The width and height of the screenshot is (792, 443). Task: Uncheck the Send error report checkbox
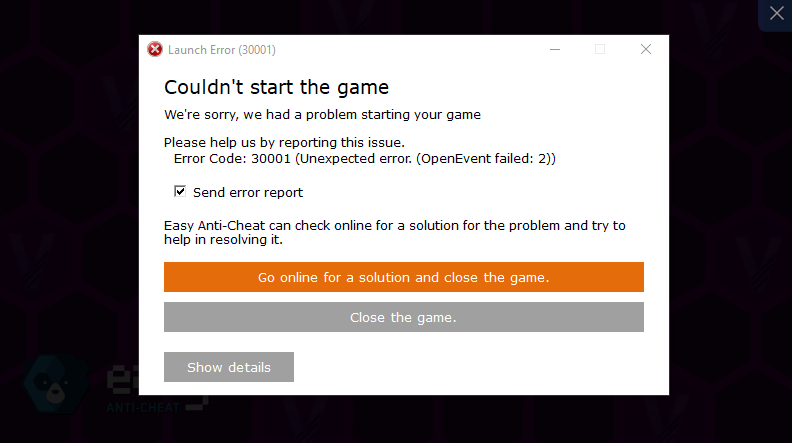(180, 191)
